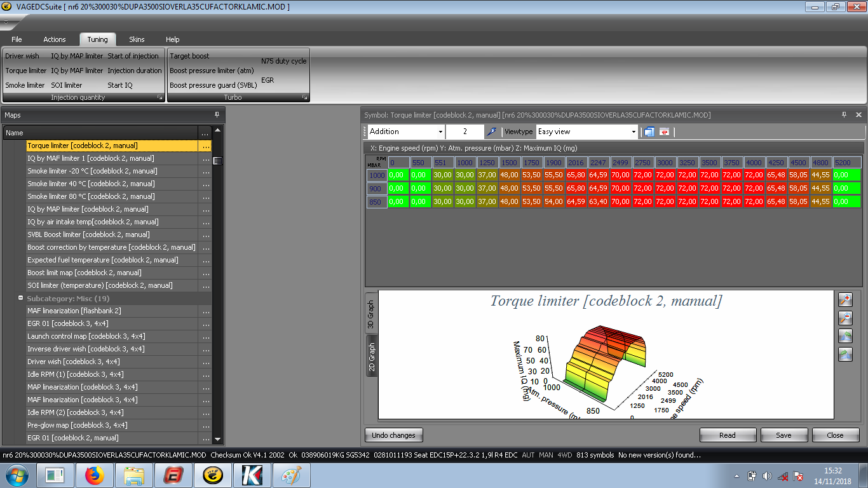Click the first taskbar window icon
The height and width of the screenshot is (488, 868).
click(55, 475)
